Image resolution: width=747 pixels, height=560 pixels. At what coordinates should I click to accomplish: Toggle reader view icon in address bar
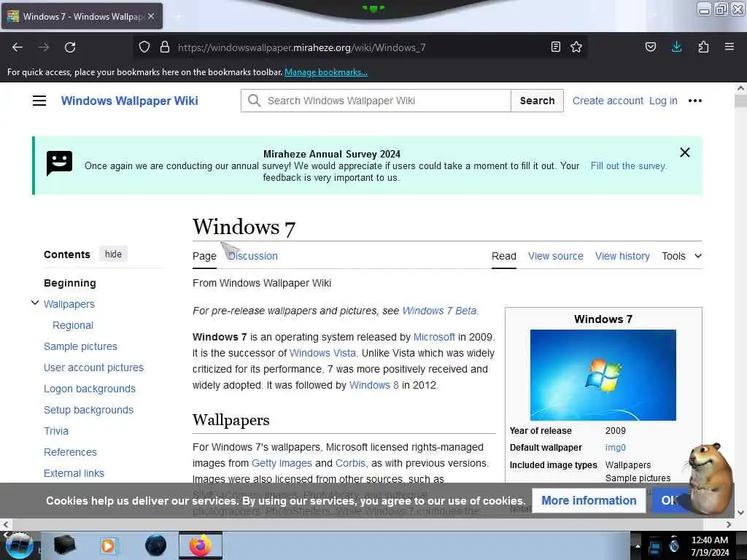click(555, 47)
